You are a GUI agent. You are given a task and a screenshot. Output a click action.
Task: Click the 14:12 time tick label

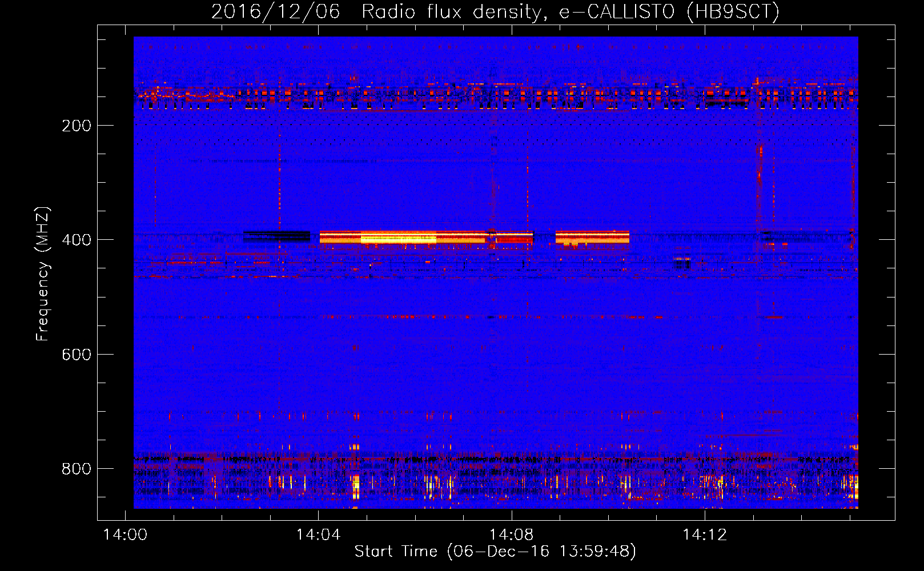coord(705,535)
